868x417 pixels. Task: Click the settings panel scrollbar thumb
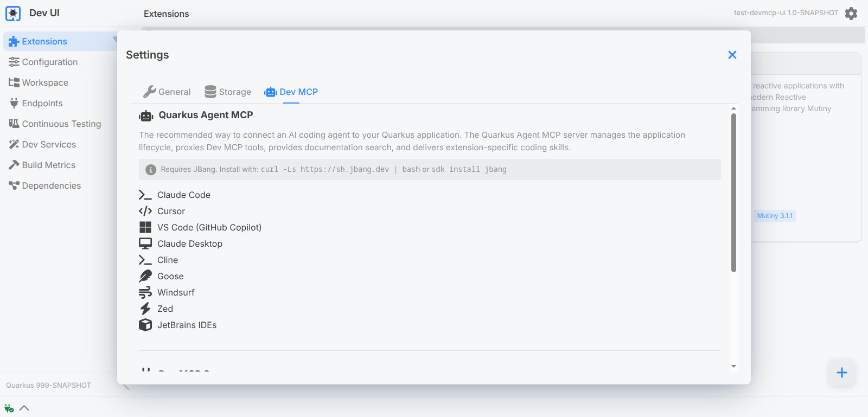[x=733, y=193]
